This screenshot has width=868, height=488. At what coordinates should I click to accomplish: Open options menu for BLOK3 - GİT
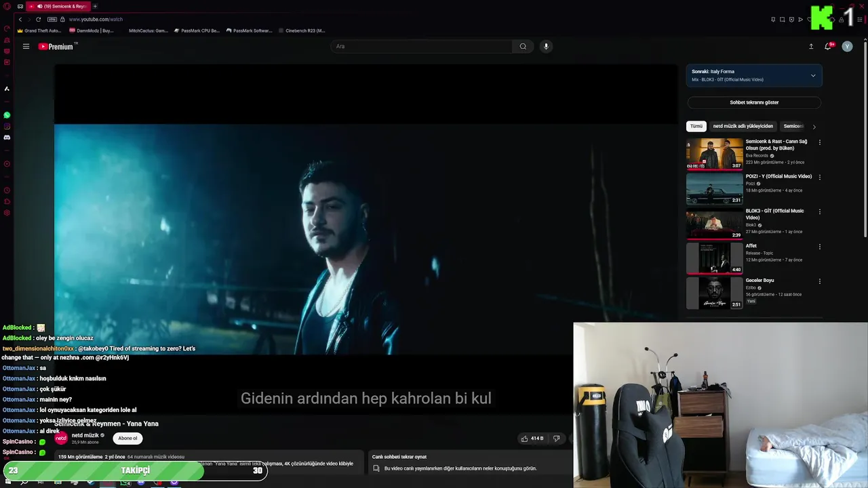tap(819, 211)
